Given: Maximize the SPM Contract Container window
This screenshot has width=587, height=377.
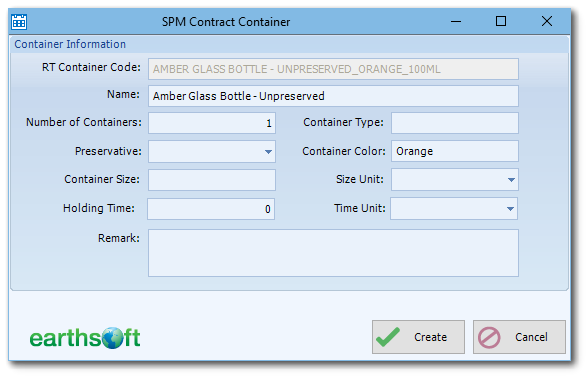Looking at the screenshot, I should [x=501, y=22].
